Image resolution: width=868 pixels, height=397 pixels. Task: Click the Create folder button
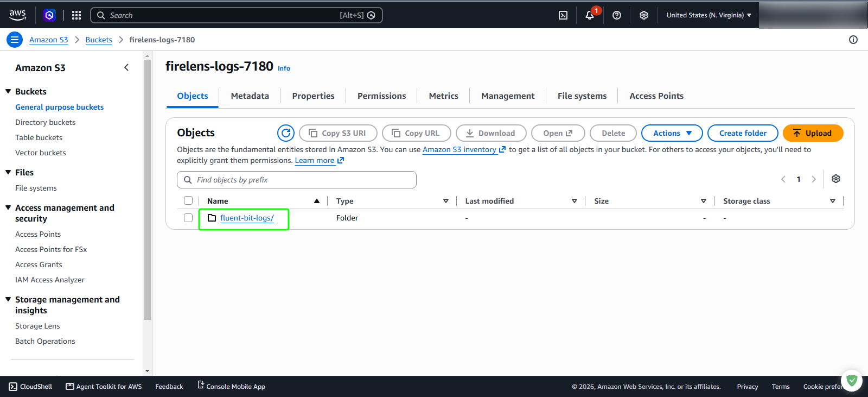(x=743, y=133)
